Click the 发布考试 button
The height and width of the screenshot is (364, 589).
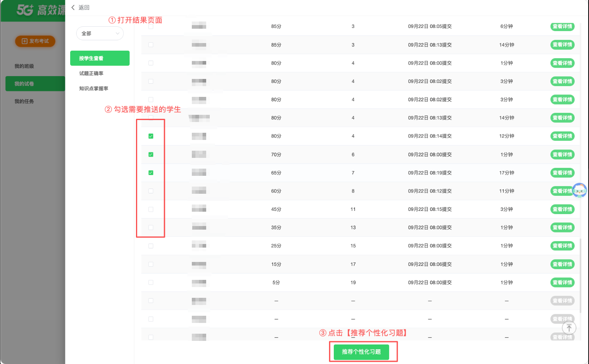35,41
